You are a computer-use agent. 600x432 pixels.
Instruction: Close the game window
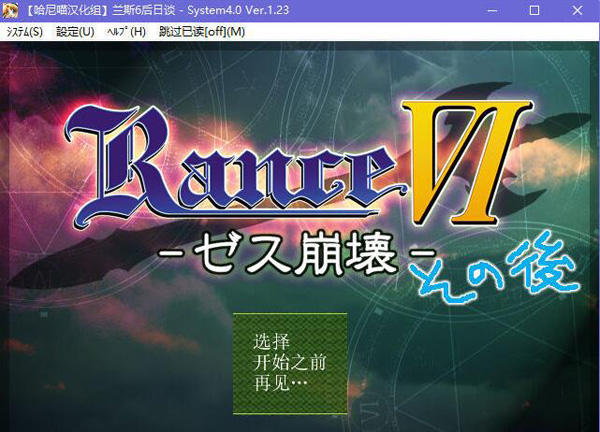click(x=577, y=10)
